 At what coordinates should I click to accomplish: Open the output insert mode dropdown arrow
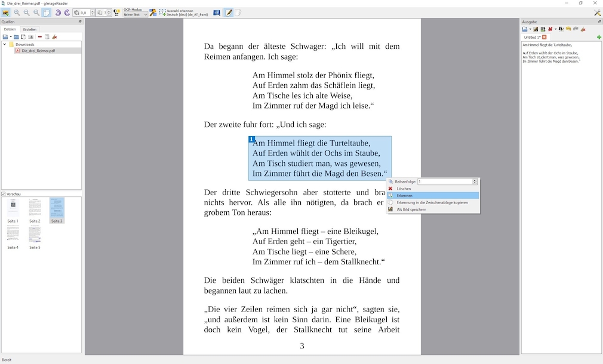coord(530,29)
